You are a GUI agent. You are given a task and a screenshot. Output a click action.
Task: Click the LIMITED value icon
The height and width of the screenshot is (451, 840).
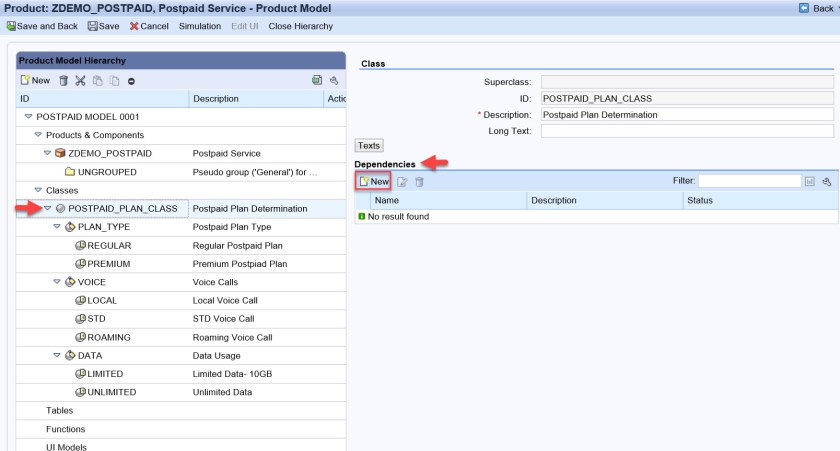80,373
